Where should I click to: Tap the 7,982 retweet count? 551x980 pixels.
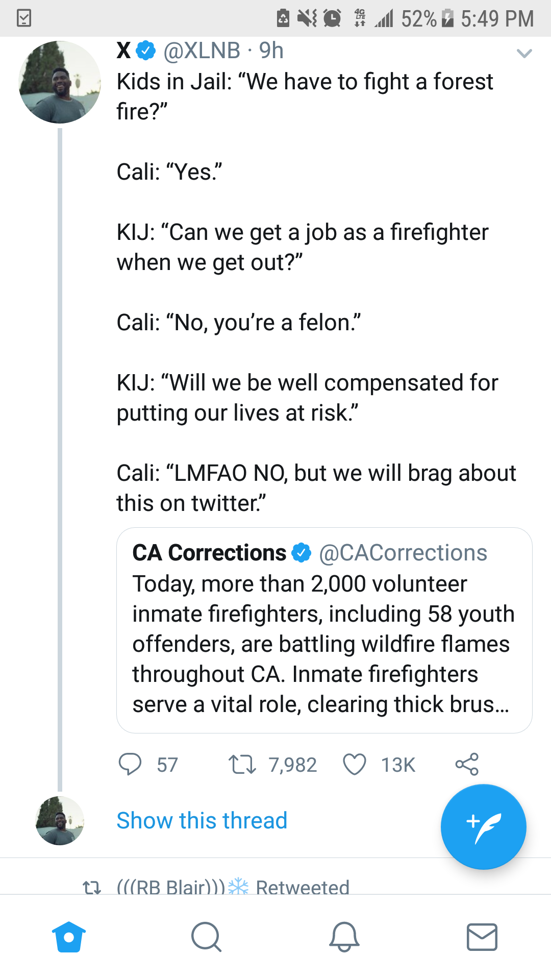[292, 765]
